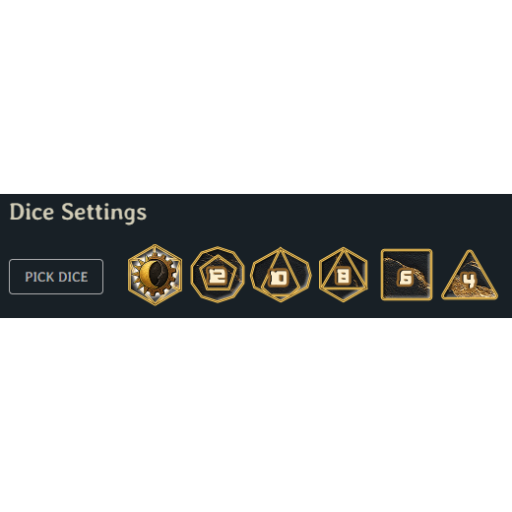
Task: Click the crescent moon emblem on the hexagon die
Action: click(154, 274)
